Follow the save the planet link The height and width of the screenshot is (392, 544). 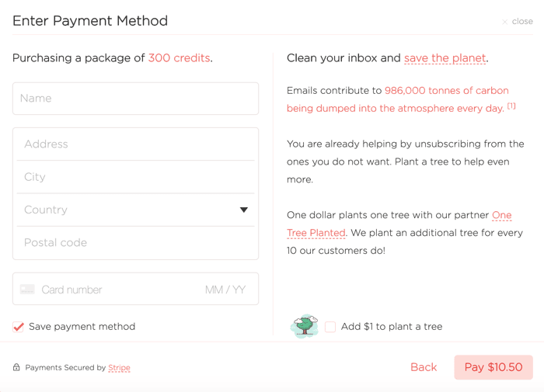pos(445,58)
